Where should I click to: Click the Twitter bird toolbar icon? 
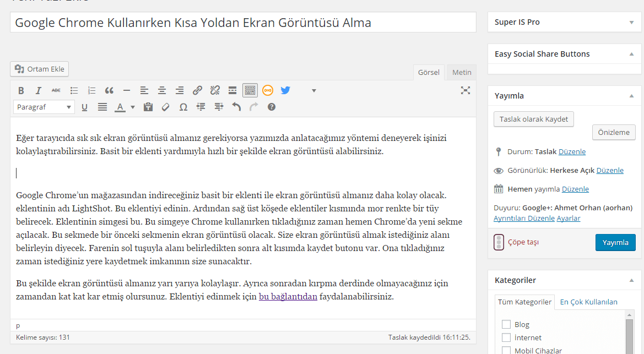click(x=285, y=90)
